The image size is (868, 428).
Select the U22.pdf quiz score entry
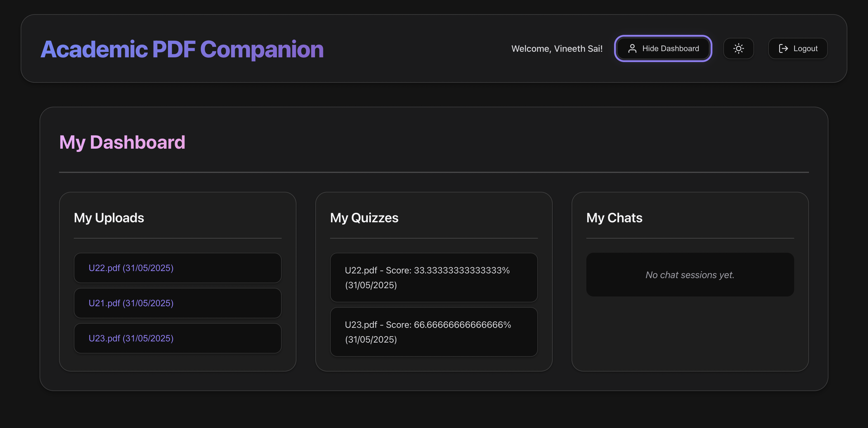pyautogui.click(x=433, y=277)
